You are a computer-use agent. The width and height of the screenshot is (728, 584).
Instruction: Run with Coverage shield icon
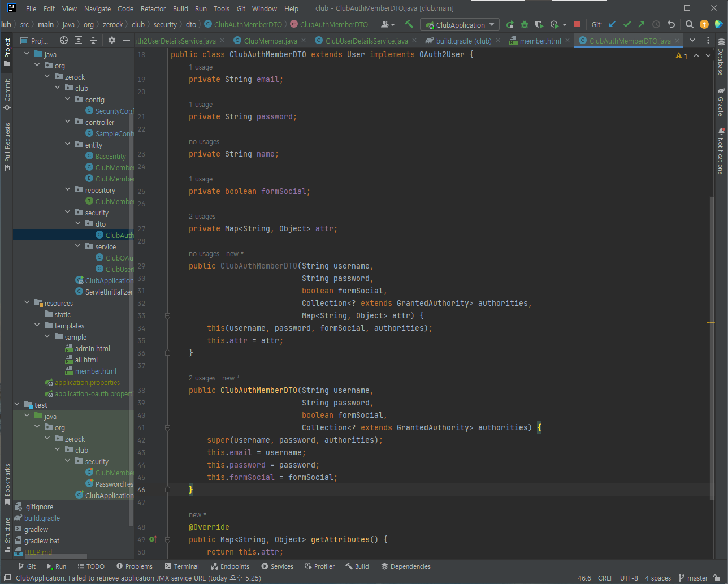point(539,24)
